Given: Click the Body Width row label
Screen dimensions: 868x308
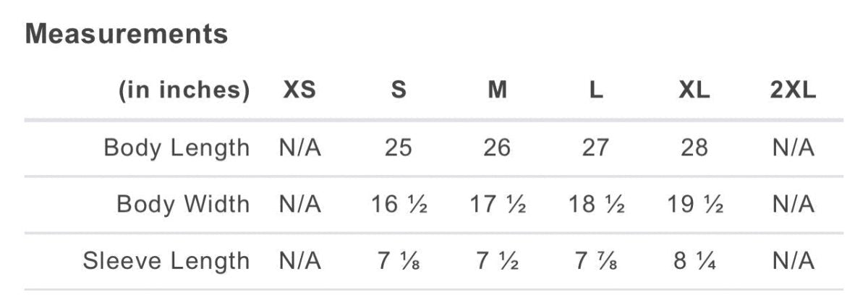Looking at the screenshot, I should click(x=183, y=205).
